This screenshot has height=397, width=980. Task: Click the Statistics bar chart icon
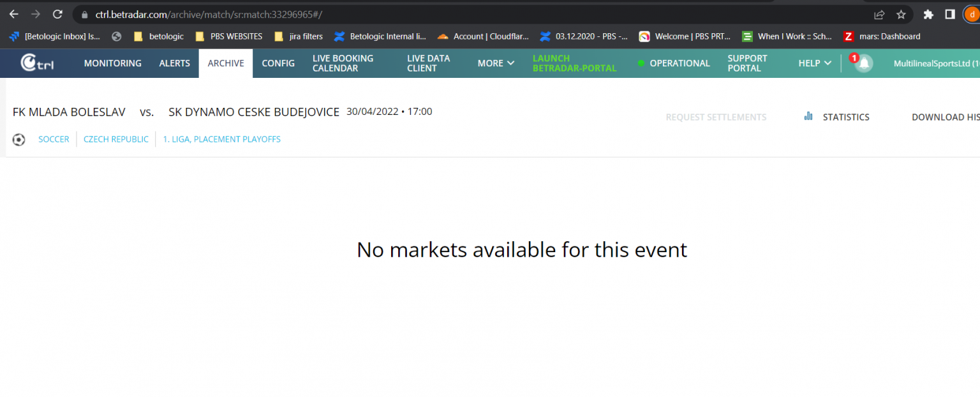pyautogui.click(x=808, y=116)
